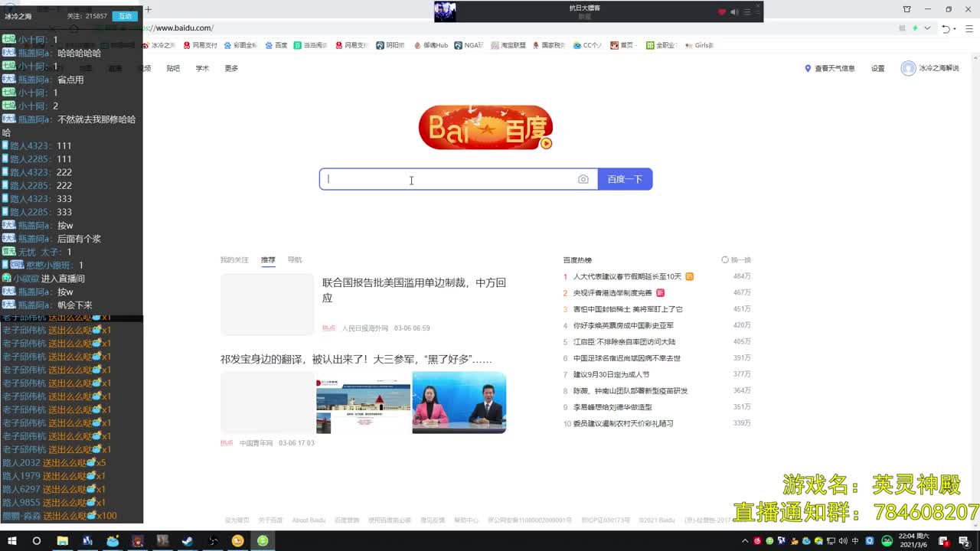
Task: Click the browser undo-close arrow icon
Action: 946,28
